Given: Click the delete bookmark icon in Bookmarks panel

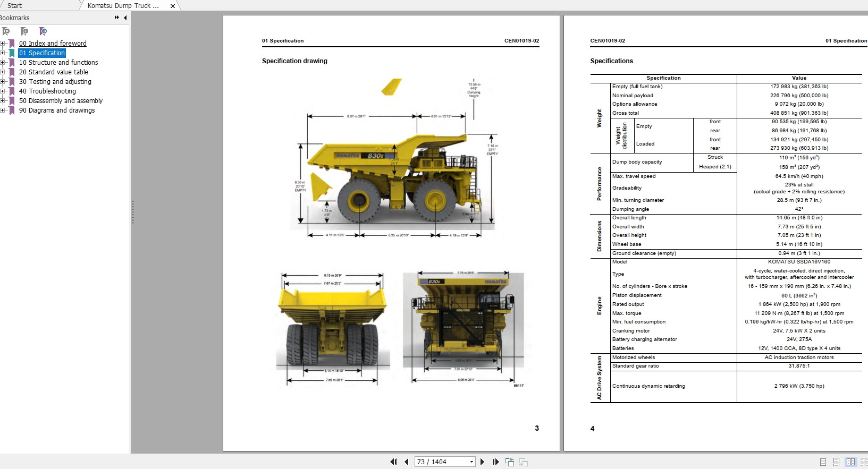Looking at the screenshot, I should pyautogui.click(x=6, y=31).
